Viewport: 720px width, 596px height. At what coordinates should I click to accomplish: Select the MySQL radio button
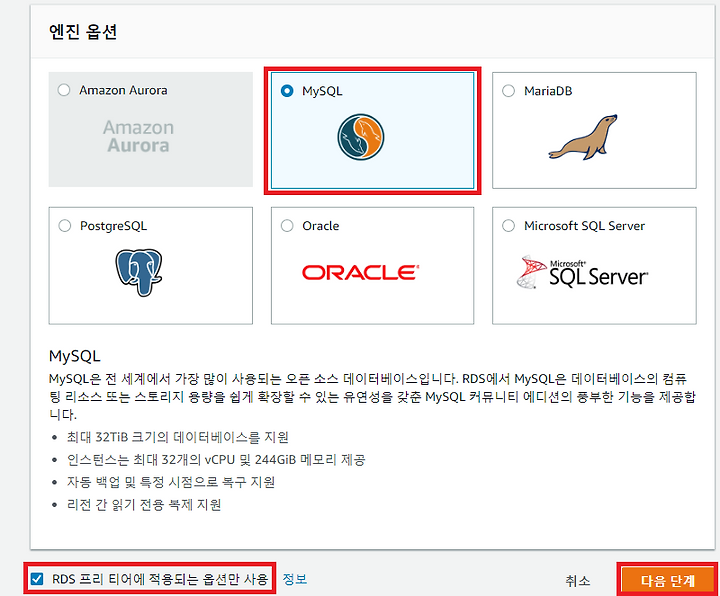point(287,90)
